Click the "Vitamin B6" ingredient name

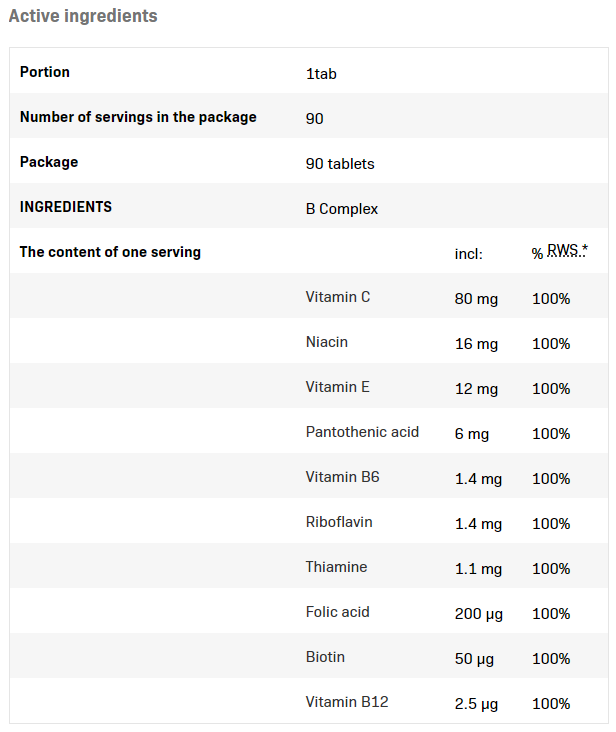pyautogui.click(x=343, y=477)
